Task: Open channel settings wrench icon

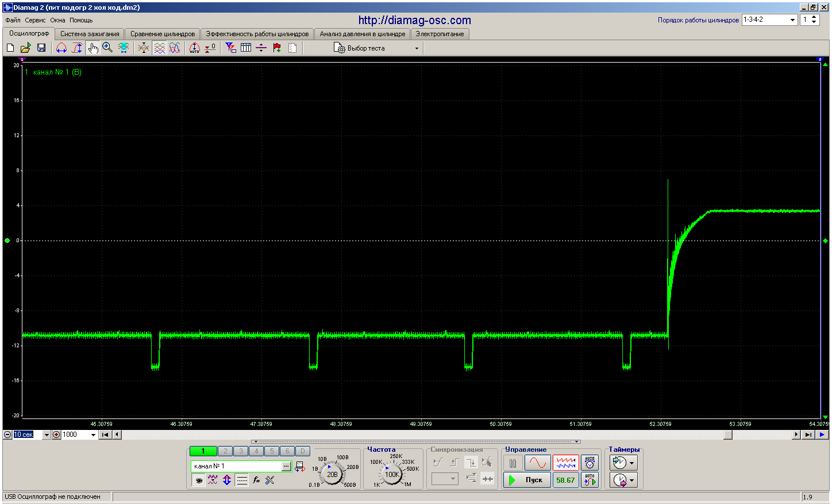Action: click(270, 480)
